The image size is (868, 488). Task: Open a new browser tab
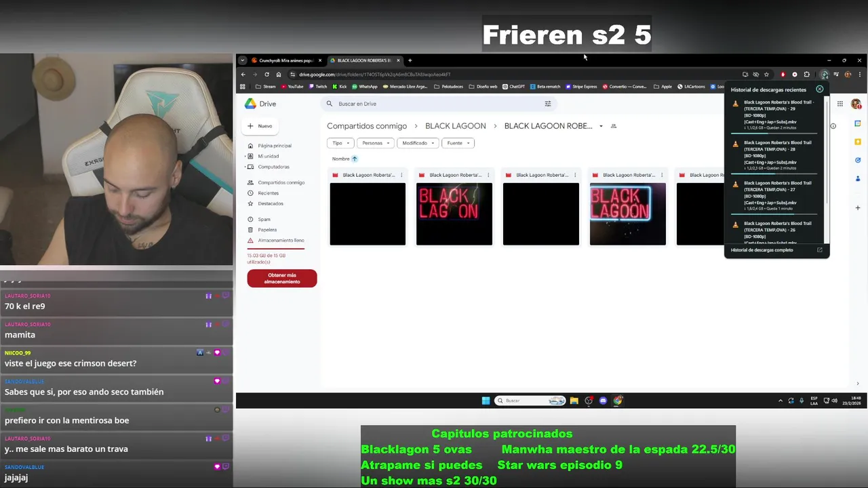coord(410,60)
